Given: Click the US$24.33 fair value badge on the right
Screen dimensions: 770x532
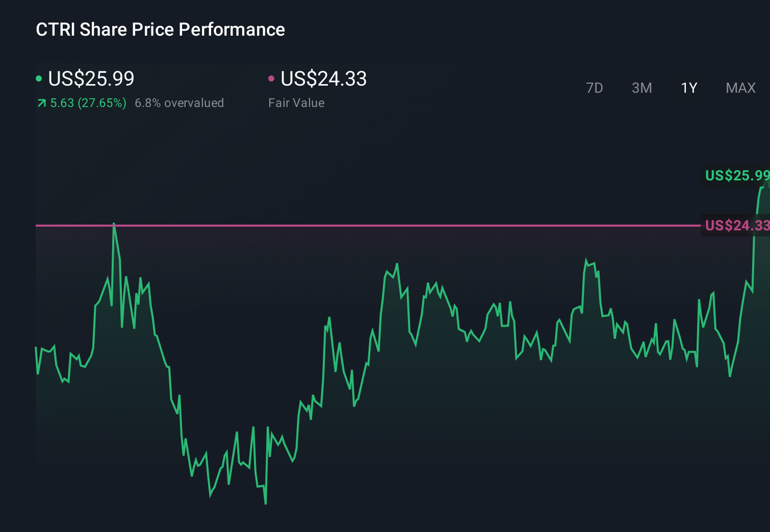Looking at the screenshot, I should click(736, 225).
